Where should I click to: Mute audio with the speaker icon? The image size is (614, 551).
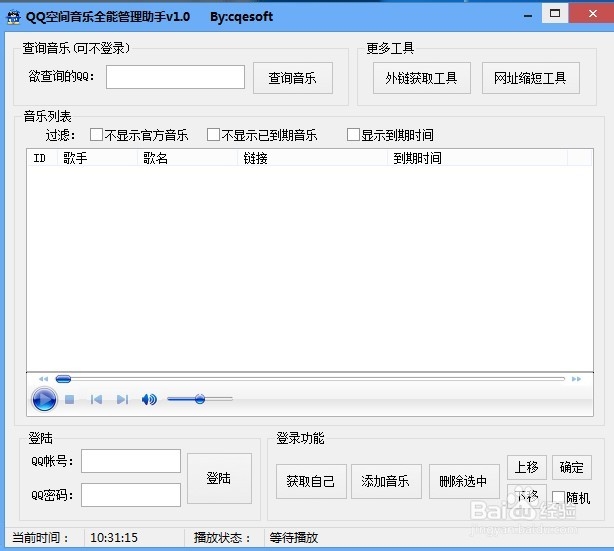click(x=149, y=399)
